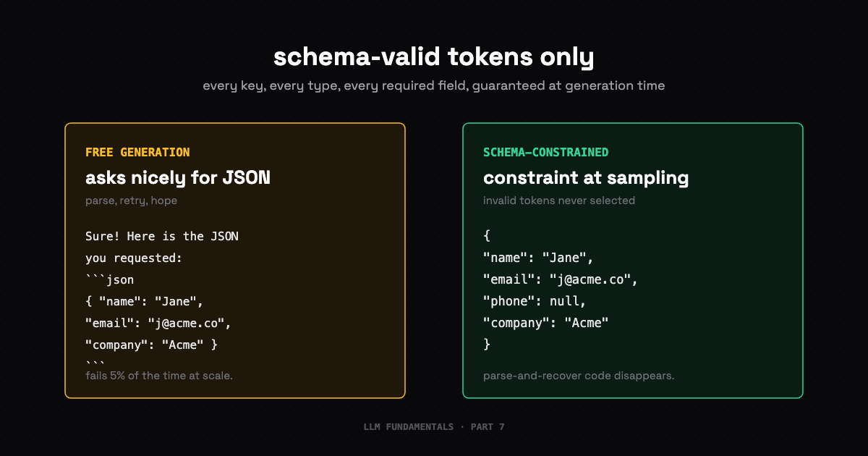The width and height of the screenshot is (868, 456).
Task: Select the 'asks nicely for JSON' heading
Action: pos(178,177)
